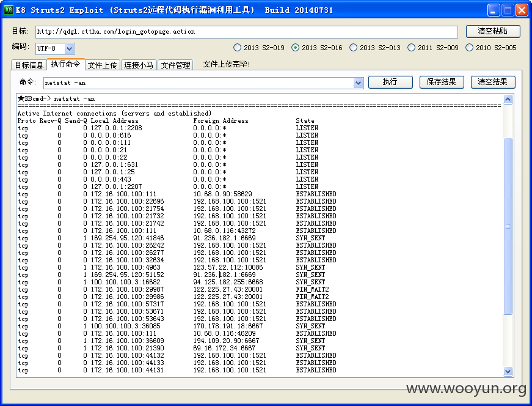Image resolution: width=532 pixels, height=406 pixels.
Task: Click local address 172.16.100.100:4963
Action: pyautogui.click(x=126, y=267)
